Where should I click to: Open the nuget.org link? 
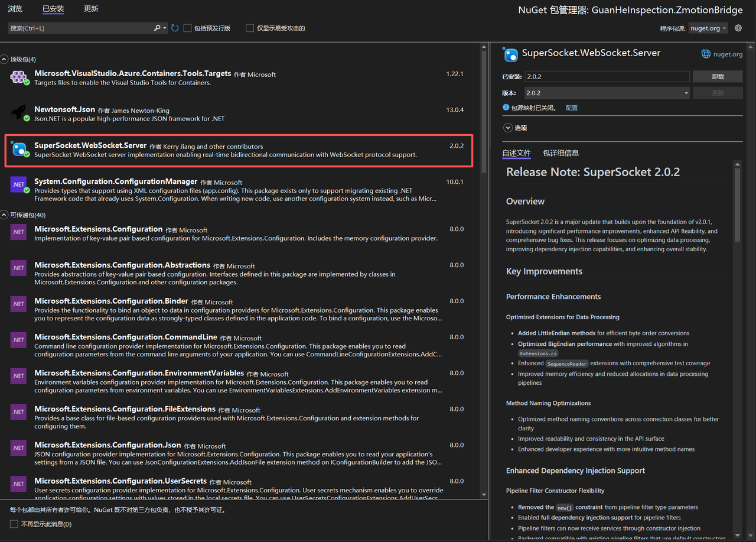[x=728, y=54]
